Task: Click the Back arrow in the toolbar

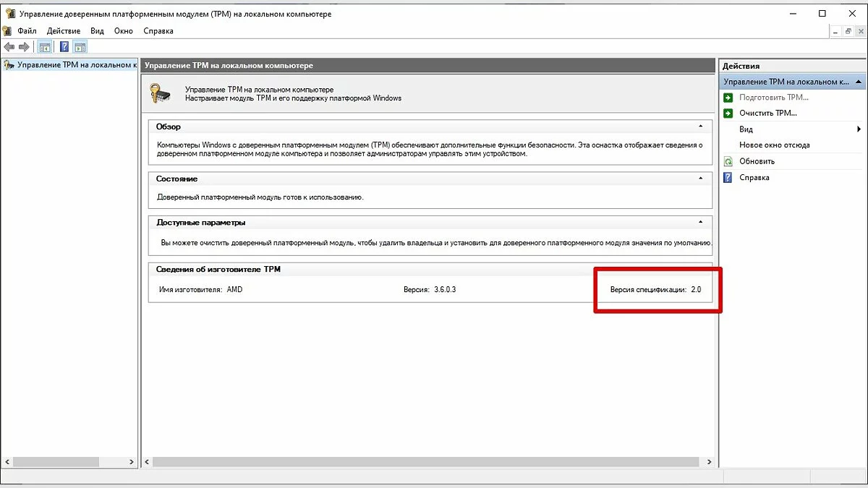Action: click(x=9, y=47)
